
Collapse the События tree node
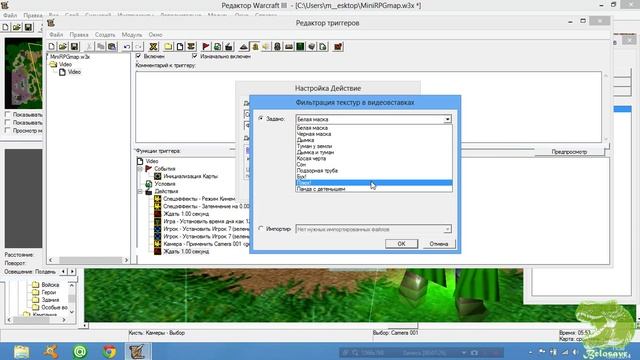tap(140, 169)
